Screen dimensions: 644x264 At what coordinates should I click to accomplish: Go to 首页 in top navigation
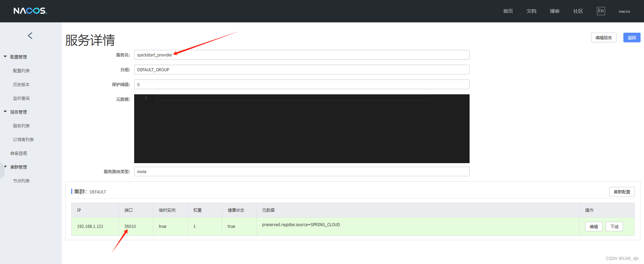[508, 11]
